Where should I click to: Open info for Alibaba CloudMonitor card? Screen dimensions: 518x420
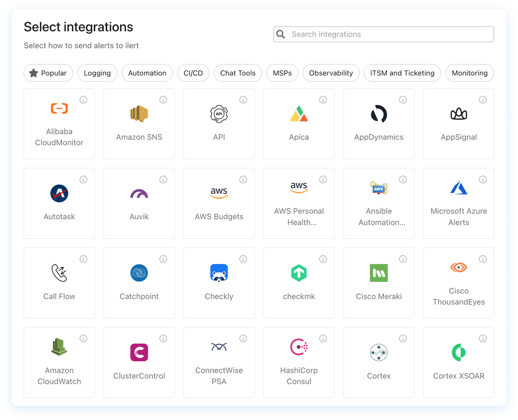tap(84, 100)
